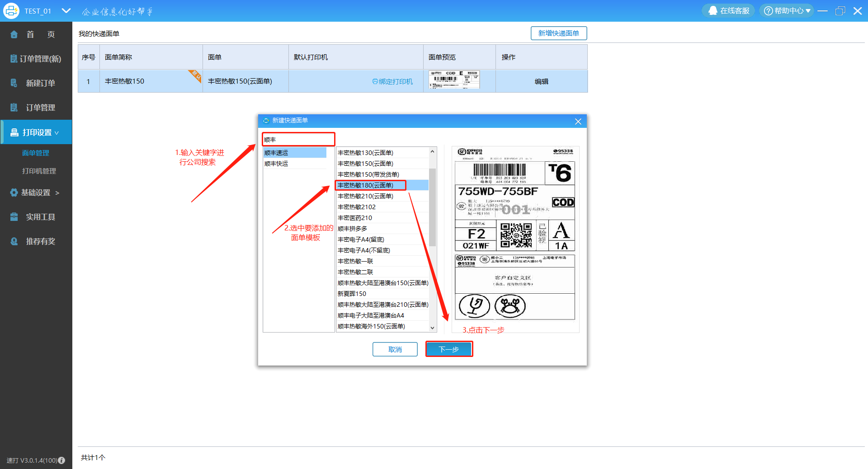This screenshot has width=868, height=469.
Task: Open 订单管理 in the sidebar
Action: click(36, 108)
